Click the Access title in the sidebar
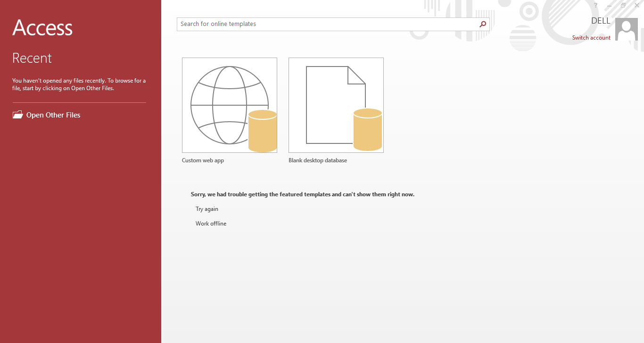Viewport: 644px width, 343px height. pyautogui.click(x=42, y=28)
